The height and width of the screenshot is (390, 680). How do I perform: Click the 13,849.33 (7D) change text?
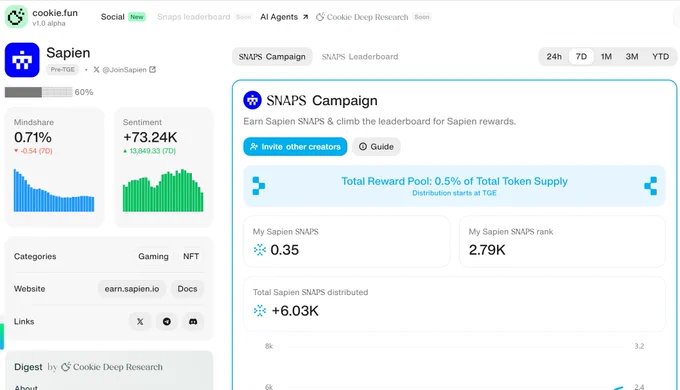tap(152, 151)
